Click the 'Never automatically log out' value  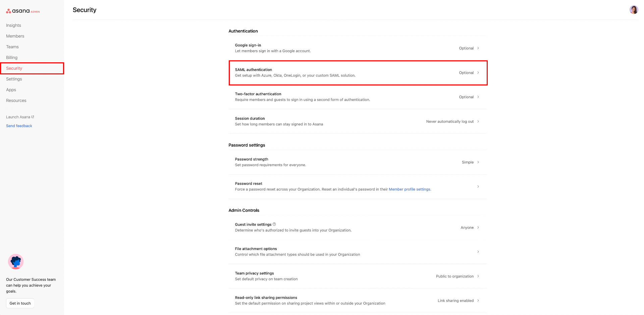click(450, 122)
